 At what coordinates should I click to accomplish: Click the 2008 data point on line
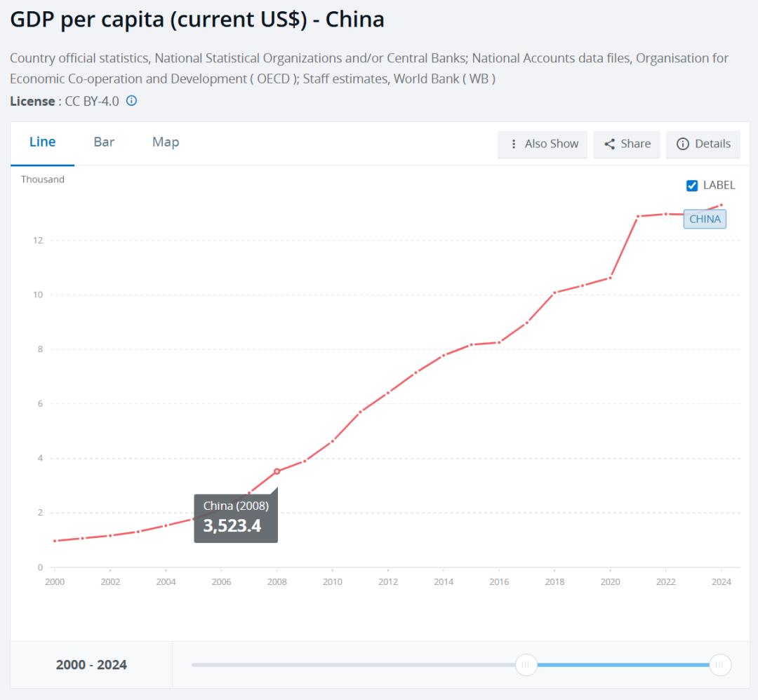[277, 471]
